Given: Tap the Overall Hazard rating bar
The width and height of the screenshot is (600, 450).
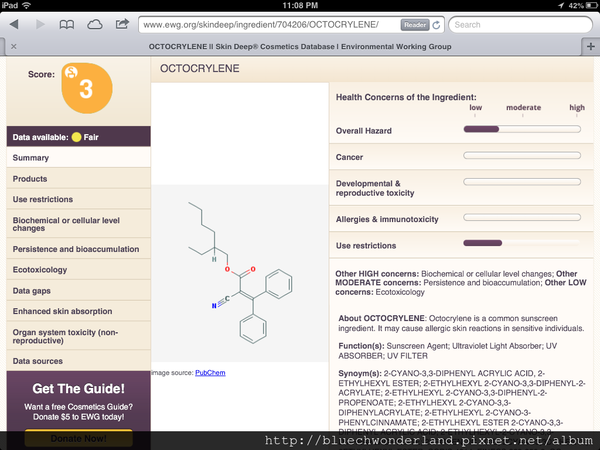Looking at the screenshot, I should point(521,129).
